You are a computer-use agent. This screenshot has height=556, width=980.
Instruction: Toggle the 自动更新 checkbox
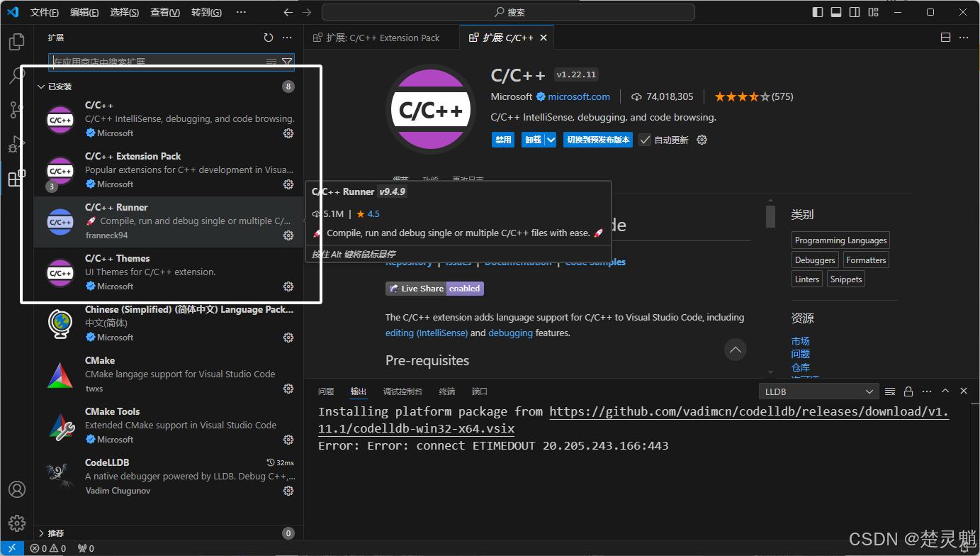[645, 140]
